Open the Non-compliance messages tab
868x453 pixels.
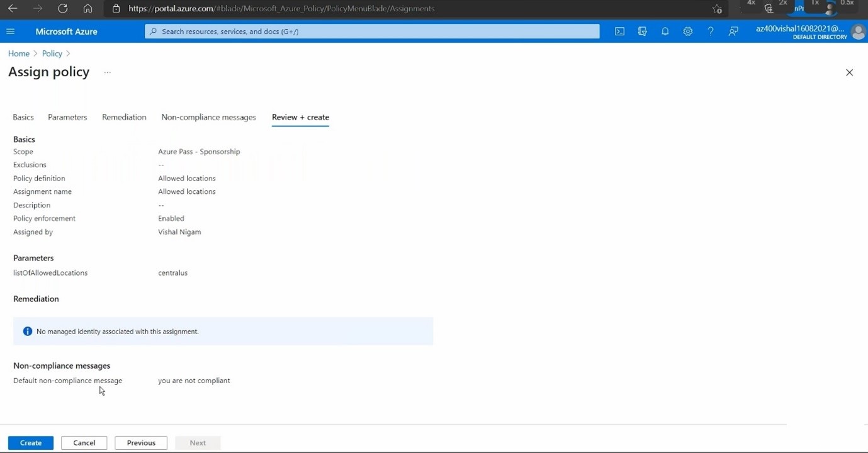pos(208,117)
